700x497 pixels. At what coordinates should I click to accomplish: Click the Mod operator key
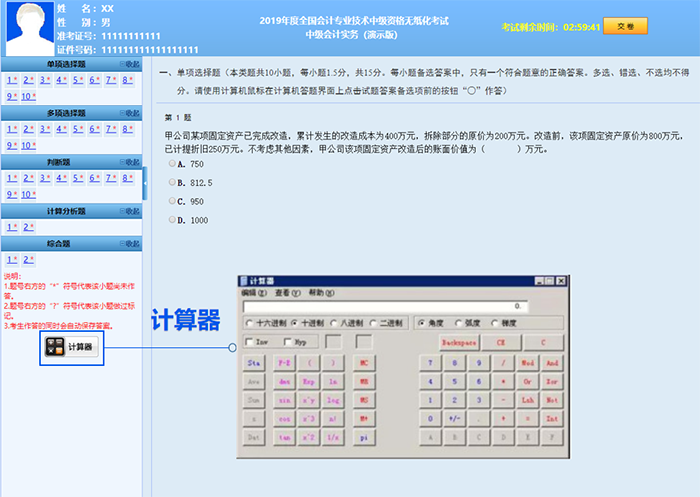tap(528, 363)
